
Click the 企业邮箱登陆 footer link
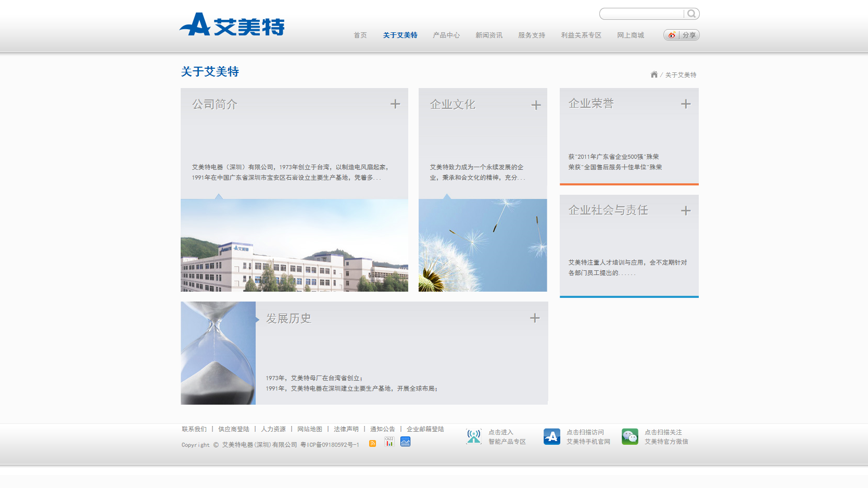pyautogui.click(x=425, y=429)
